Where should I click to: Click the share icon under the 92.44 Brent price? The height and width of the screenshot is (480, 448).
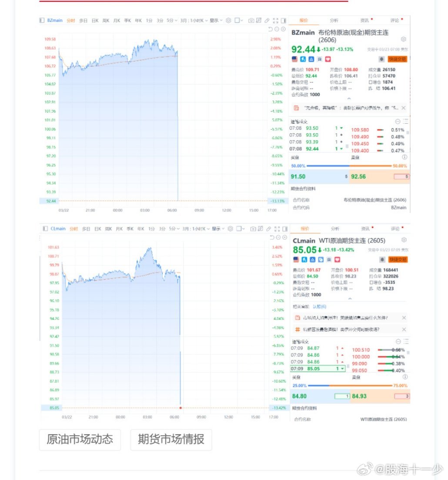point(319,60)
